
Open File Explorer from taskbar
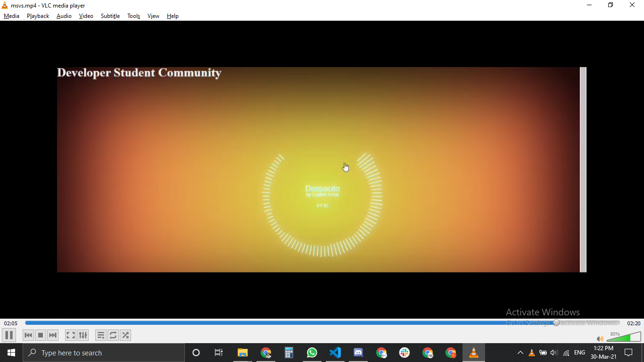pos(242,353)
